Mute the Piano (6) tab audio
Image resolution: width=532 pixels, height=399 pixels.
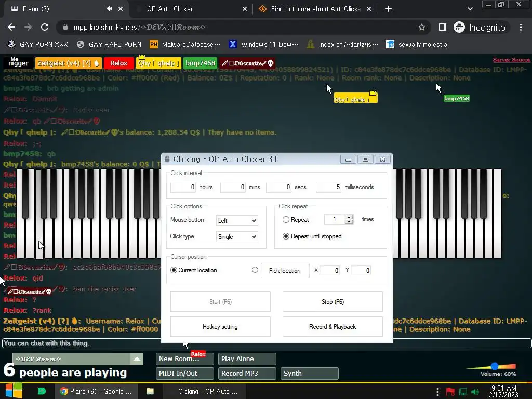pyautogui.click(x=109, y=9)
